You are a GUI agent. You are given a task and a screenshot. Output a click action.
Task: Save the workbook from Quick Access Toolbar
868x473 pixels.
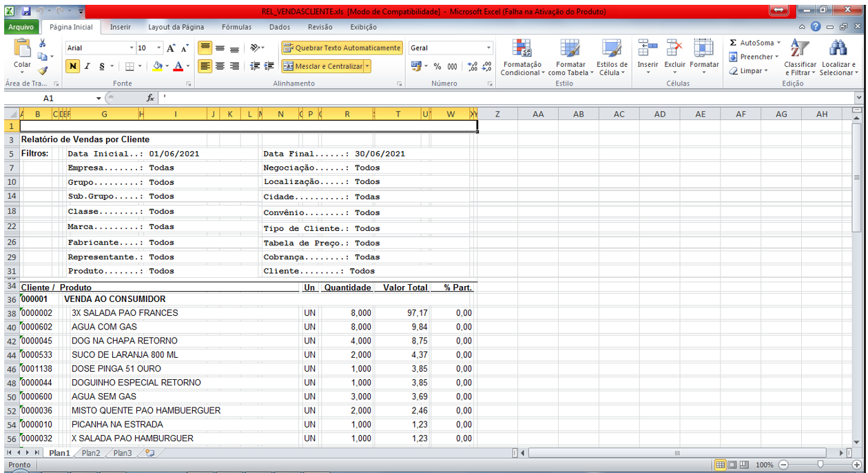pos(26,12)
